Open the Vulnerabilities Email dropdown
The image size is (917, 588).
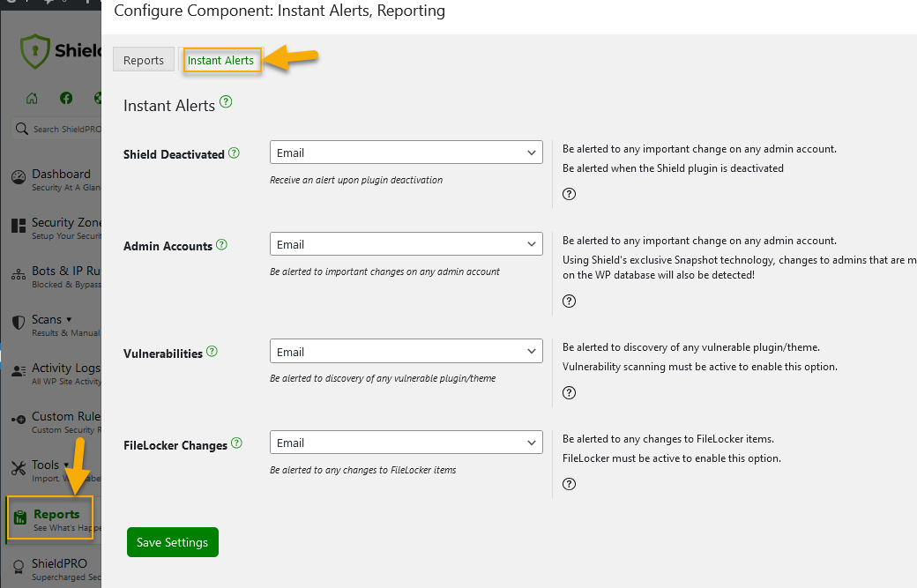coord(406,352)
